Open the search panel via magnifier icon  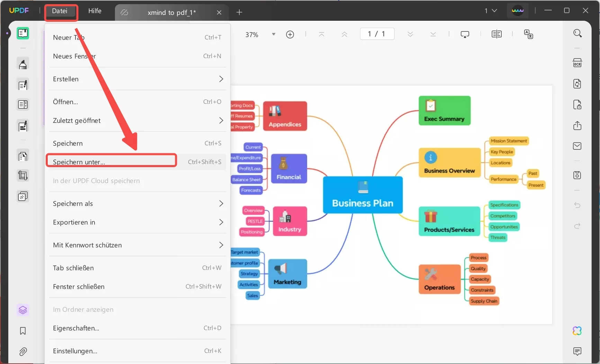pyautogui.click(x=577, y=33)
